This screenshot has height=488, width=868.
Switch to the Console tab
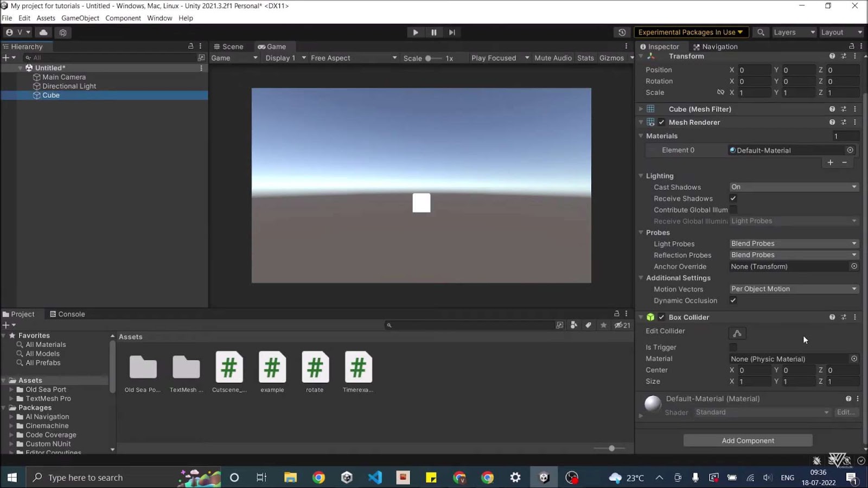pyautogui.click(x=67, y=314)
